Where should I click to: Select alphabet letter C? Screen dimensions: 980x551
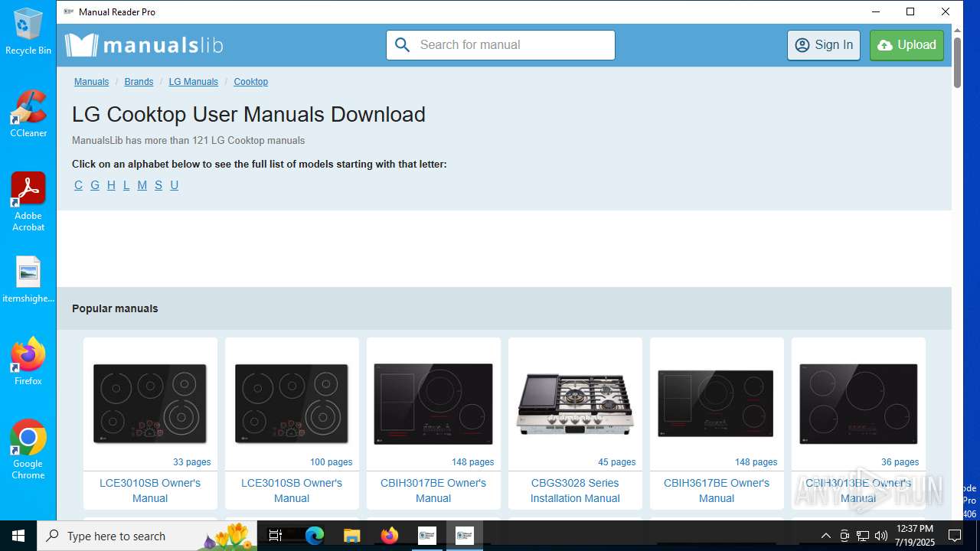(78, 185)
